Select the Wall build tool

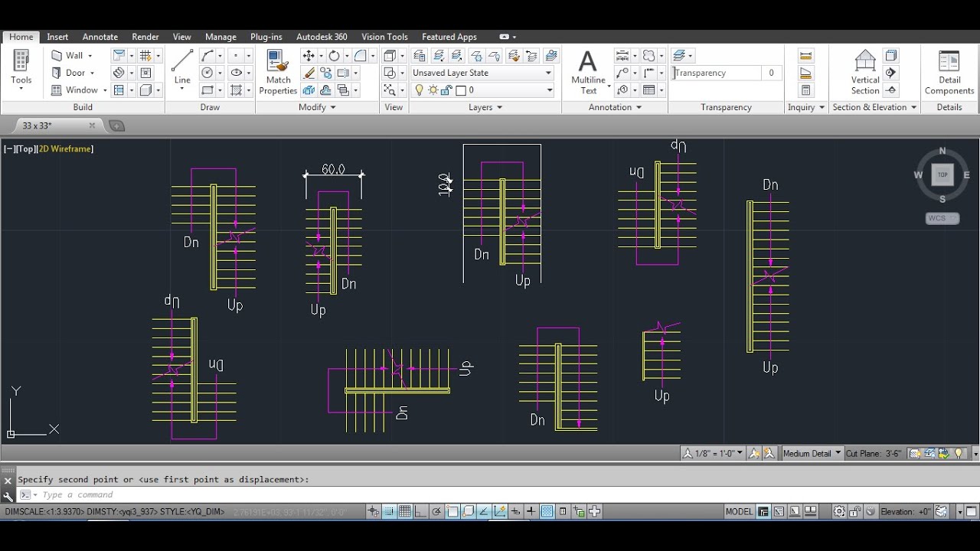pyautogui.click(x=72, y=55)
